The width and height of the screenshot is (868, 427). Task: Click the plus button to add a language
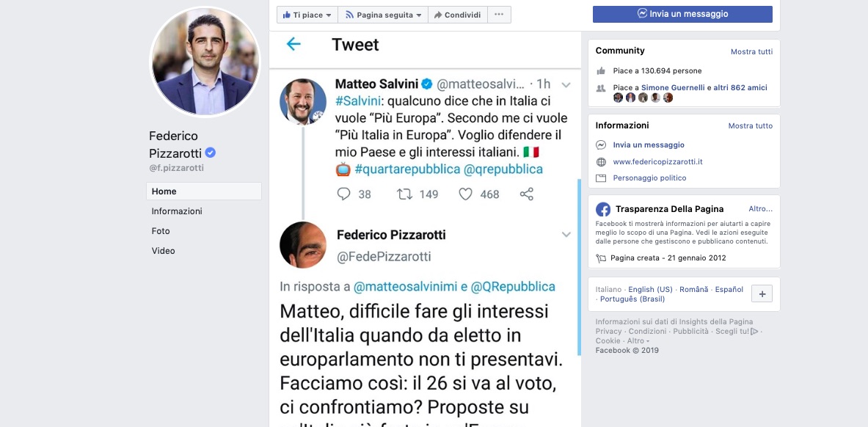point(762,294)
